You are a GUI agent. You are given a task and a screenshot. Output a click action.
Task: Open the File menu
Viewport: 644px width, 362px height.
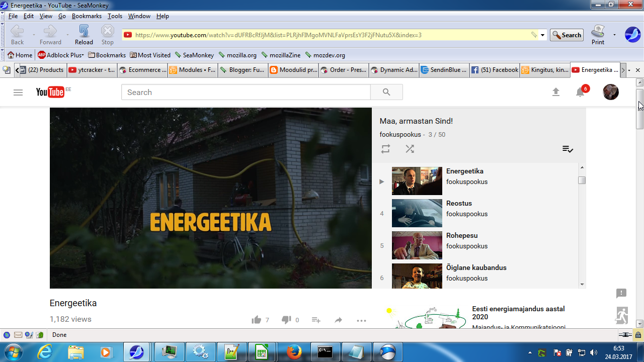pos(13,16)
